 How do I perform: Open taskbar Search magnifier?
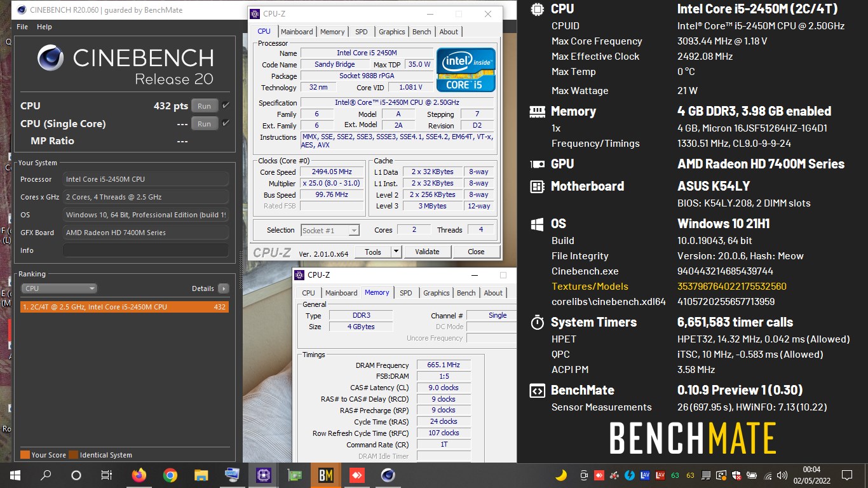[x=46, y=475]
